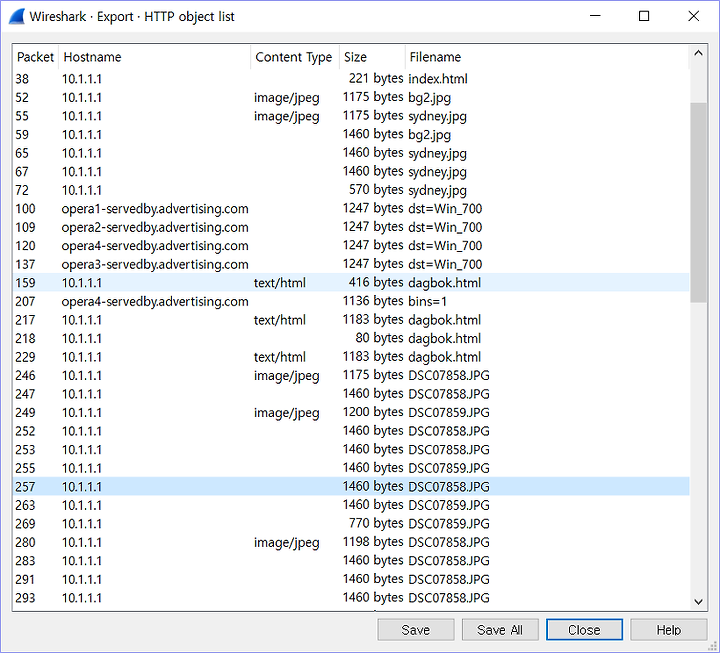Maximize the Wireshark export window
720x653 pixels.
click(x=644, y=16)
